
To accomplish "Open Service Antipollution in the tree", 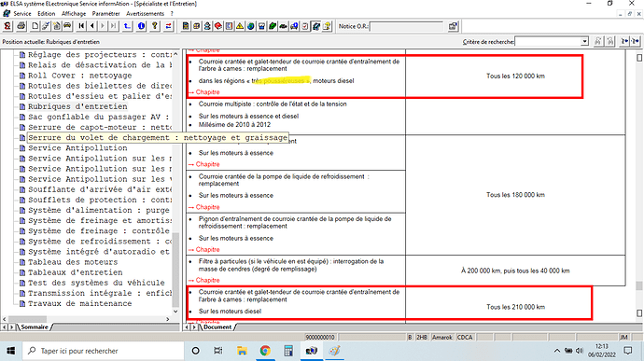I will point(77,147).
